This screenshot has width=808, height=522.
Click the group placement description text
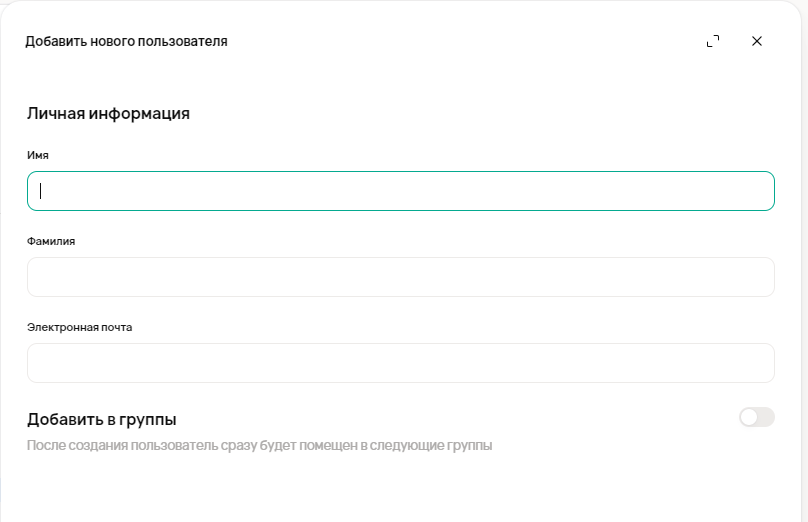click(x=259, y=445)
